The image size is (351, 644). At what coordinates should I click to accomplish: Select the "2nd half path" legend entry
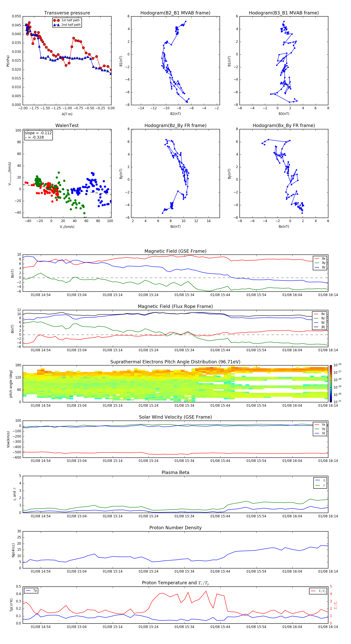67,25
